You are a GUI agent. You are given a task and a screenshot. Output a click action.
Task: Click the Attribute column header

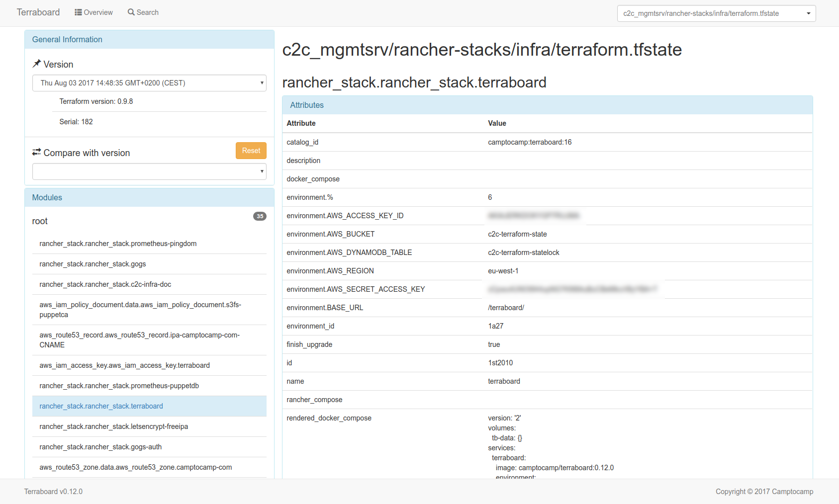pos(301,123)
